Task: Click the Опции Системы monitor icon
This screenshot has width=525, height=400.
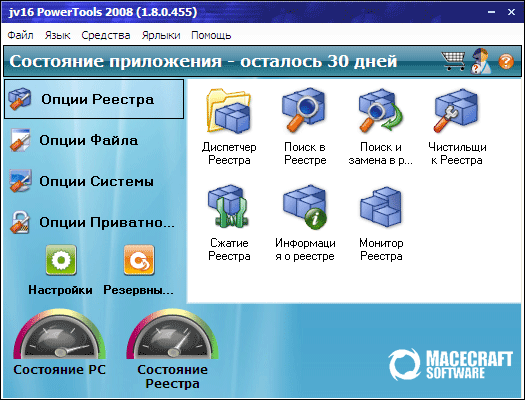Action: [20, 181]
